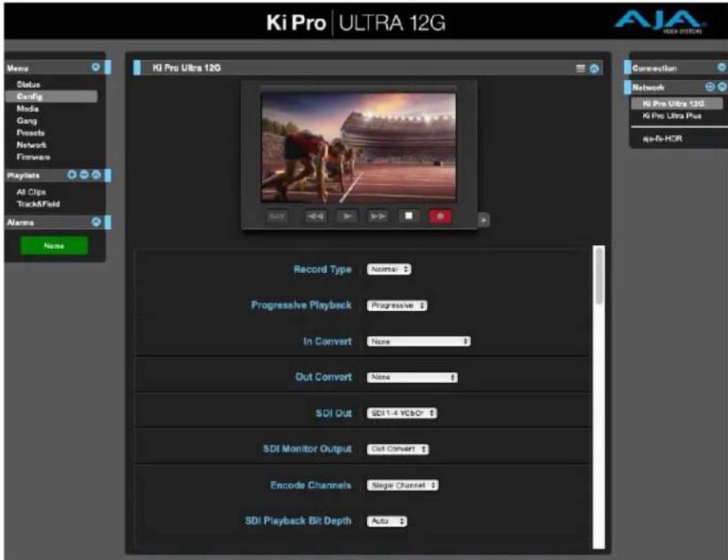Viewport: 728px width, 560px height.
Task: Open the SDI Monitor Output dropdown
Action: coord(398,449)
